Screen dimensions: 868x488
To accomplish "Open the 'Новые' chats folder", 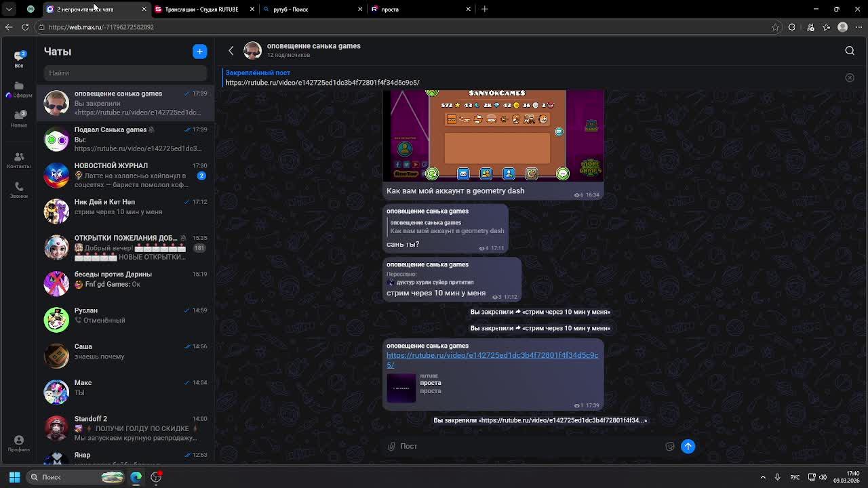I will 19,119.
